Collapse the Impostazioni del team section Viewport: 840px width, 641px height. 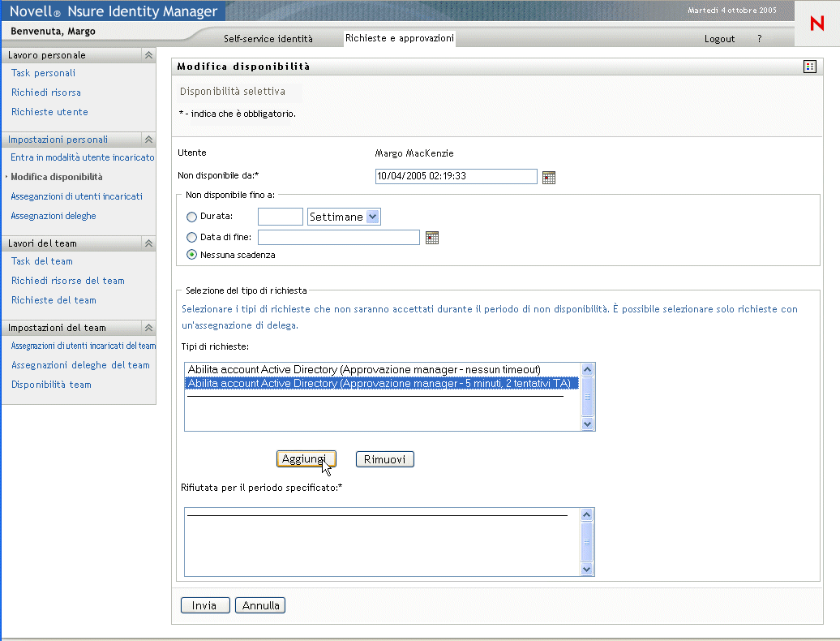coord(148,328)
